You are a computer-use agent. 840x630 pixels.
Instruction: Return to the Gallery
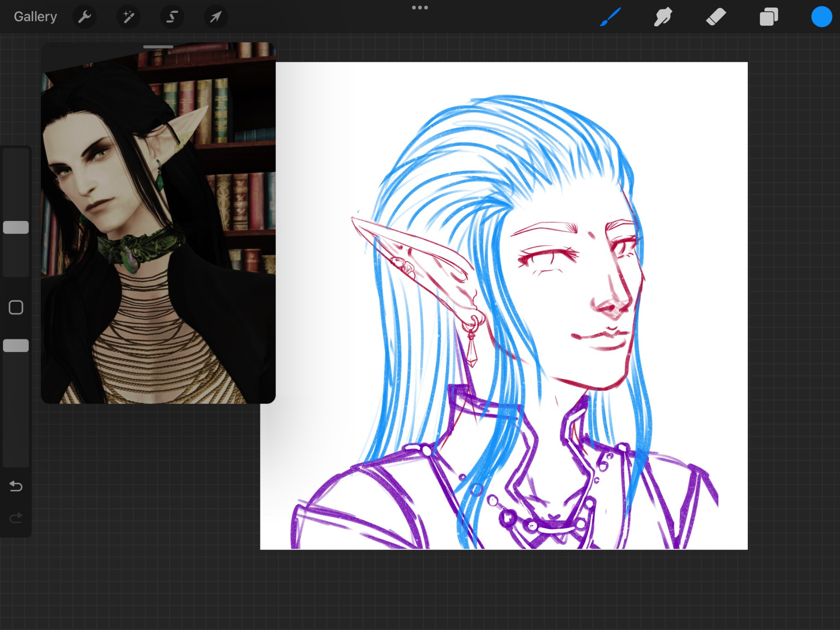pyautogui.click(x=35, y=17)
